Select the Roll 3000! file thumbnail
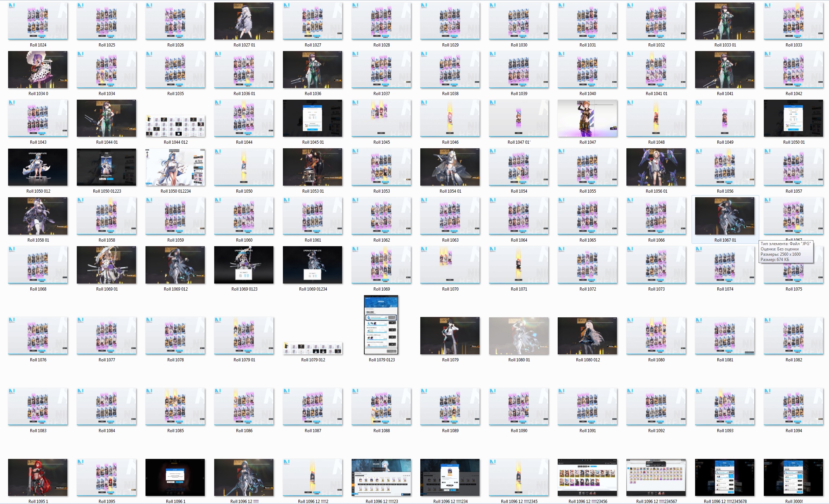 click(x=793, y=477)
